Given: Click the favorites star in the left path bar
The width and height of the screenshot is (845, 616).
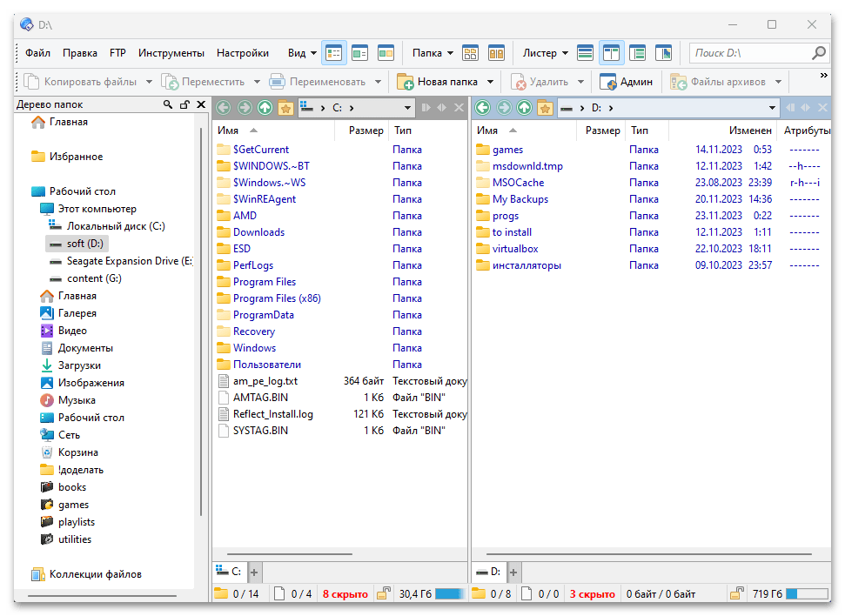Looking at the screenshot, I should point(286,107).
